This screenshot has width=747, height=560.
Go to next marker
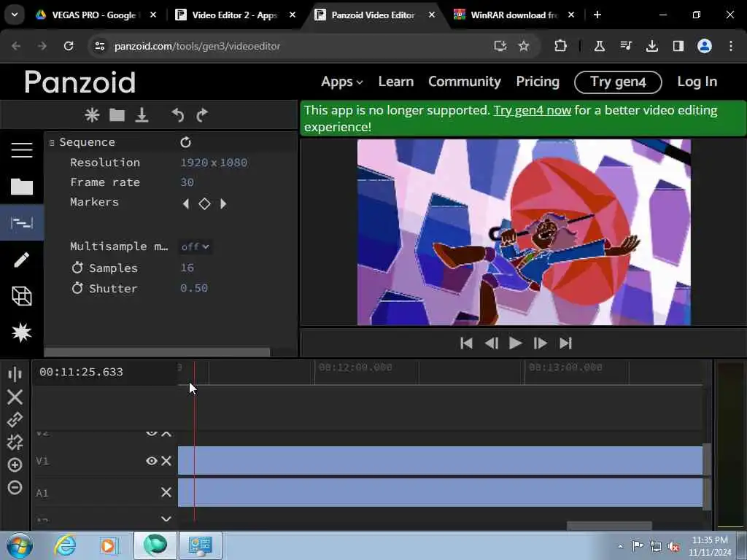click(x=223, y=204)
